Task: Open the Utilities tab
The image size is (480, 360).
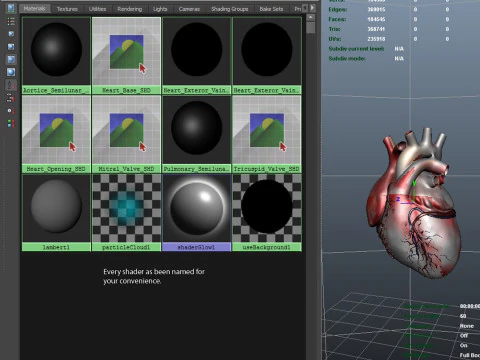Action: point(97,9)
